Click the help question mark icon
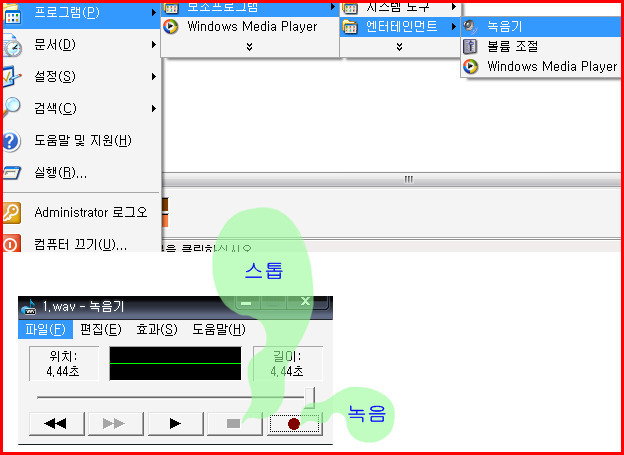This screenshot has height=455, width=624. [x=11, y=141]
